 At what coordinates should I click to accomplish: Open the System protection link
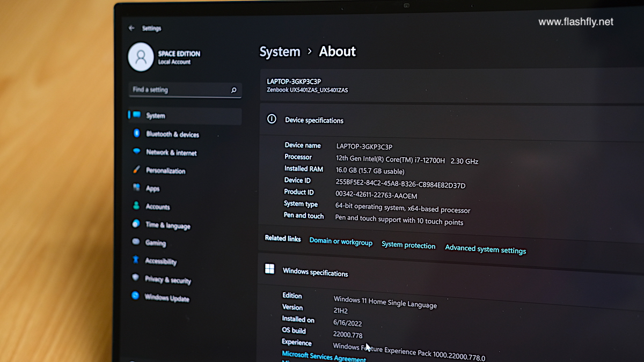[408, 245]
